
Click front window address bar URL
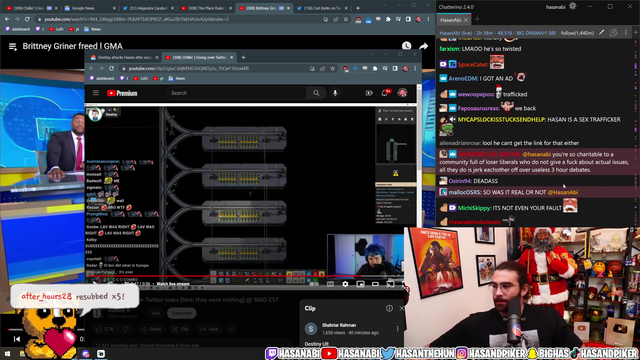coord(189,69)
